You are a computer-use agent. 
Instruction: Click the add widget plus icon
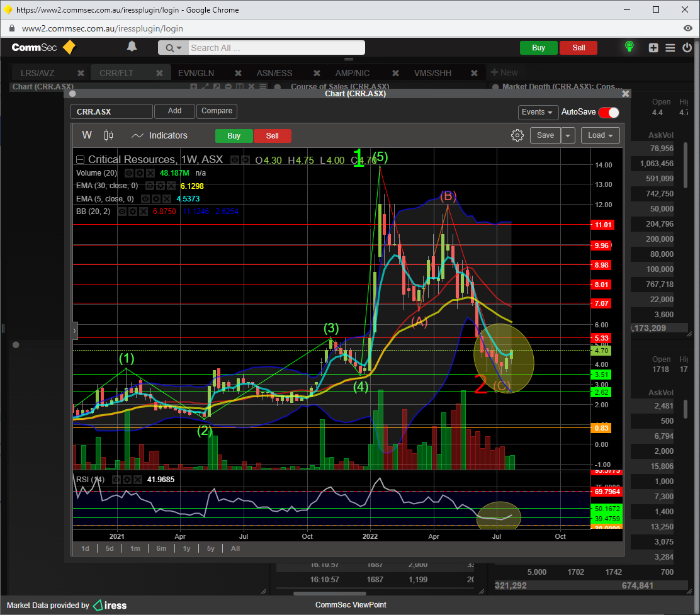(653, 48)
